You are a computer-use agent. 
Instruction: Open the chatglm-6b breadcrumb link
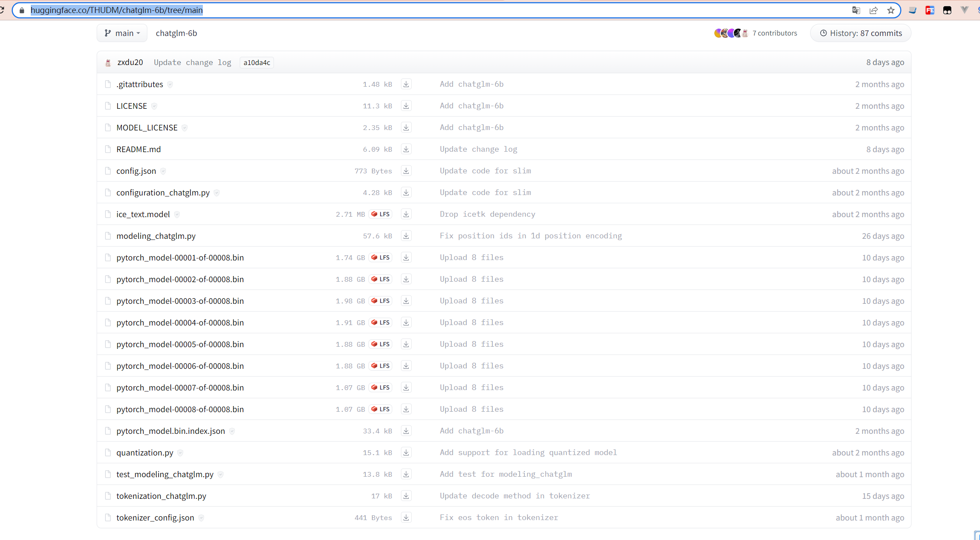coord(176,33)
